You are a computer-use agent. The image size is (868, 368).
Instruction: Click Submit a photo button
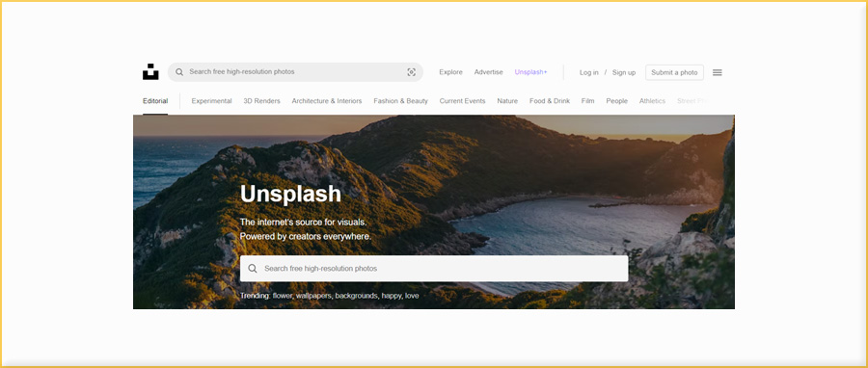coord(674,72)
